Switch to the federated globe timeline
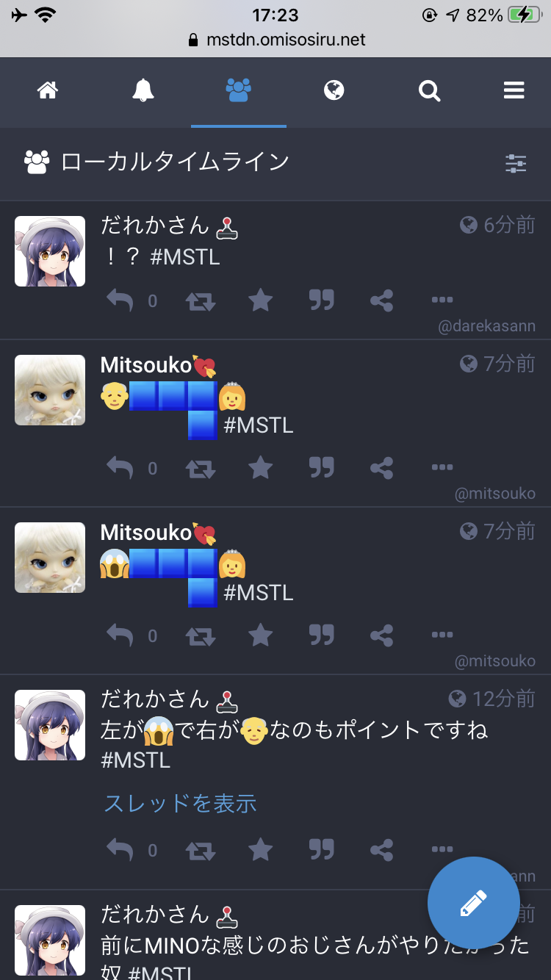This screenshot has width=551, height=980. [x=334, y=91]
